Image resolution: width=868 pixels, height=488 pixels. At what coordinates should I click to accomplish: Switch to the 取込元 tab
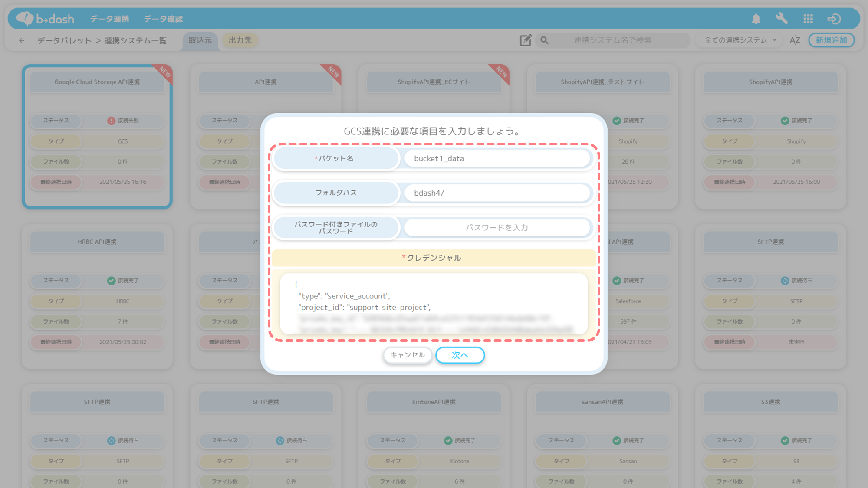pyautogui.click(x=200, y=40)
